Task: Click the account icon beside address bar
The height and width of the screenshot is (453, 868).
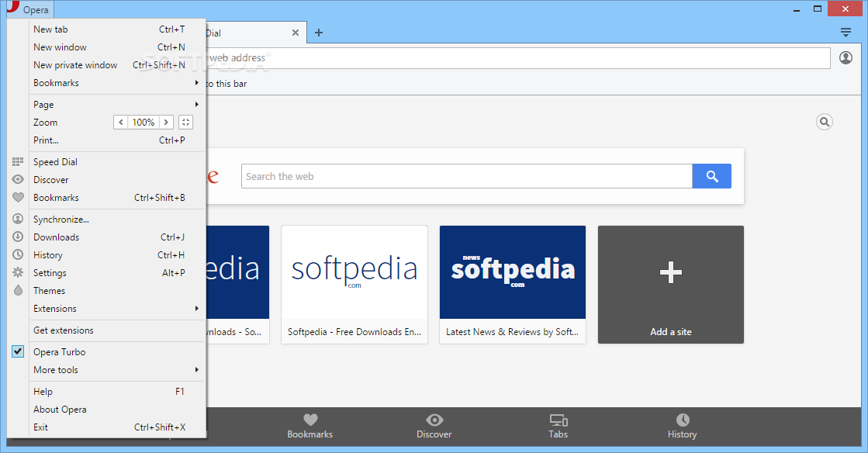Action: pos(846,57)
